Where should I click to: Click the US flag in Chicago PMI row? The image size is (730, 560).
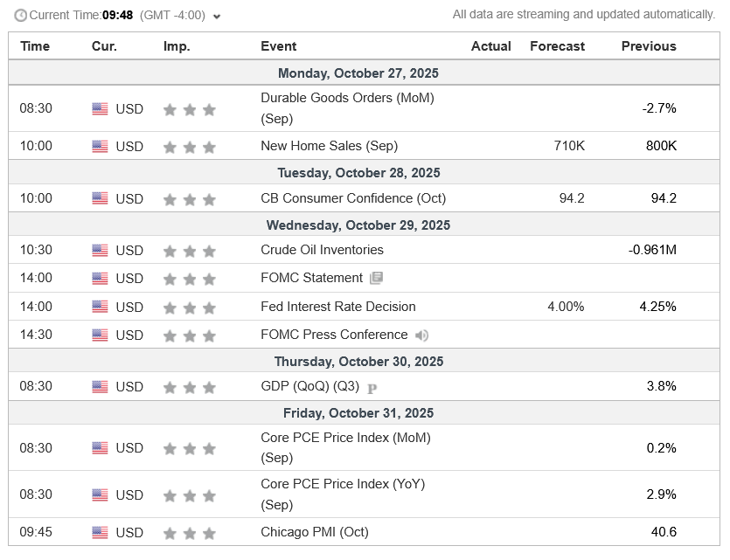100,533
